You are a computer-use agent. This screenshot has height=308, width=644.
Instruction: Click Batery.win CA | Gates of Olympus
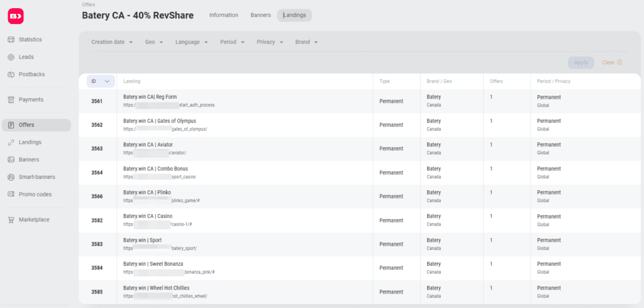point(159,121)
